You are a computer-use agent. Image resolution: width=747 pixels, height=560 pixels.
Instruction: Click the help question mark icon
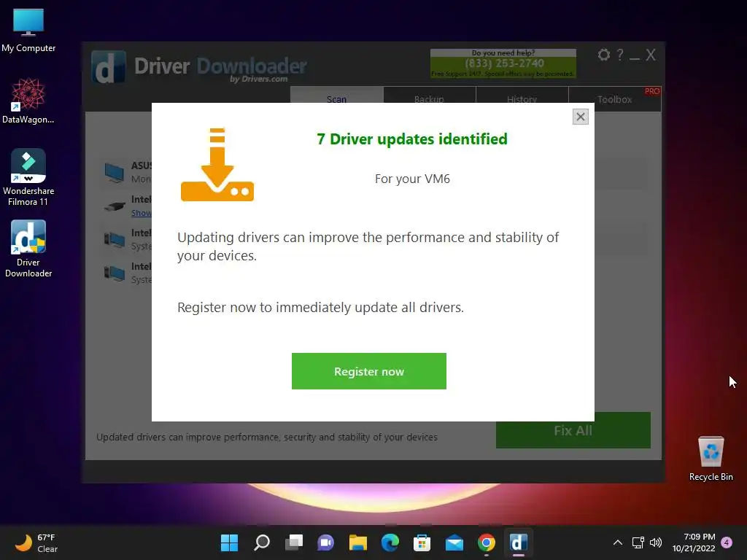point(620,55)
